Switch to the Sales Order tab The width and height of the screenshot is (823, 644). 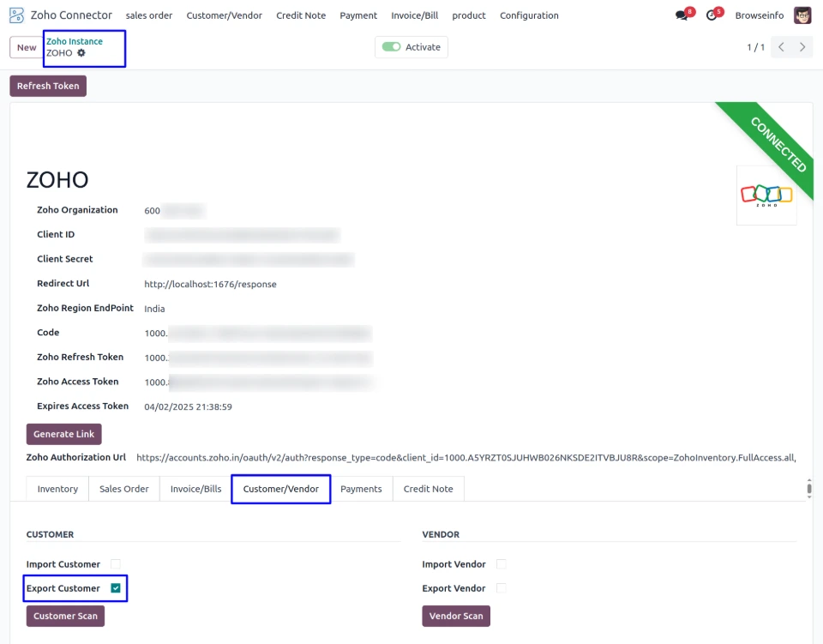point(123,489)
